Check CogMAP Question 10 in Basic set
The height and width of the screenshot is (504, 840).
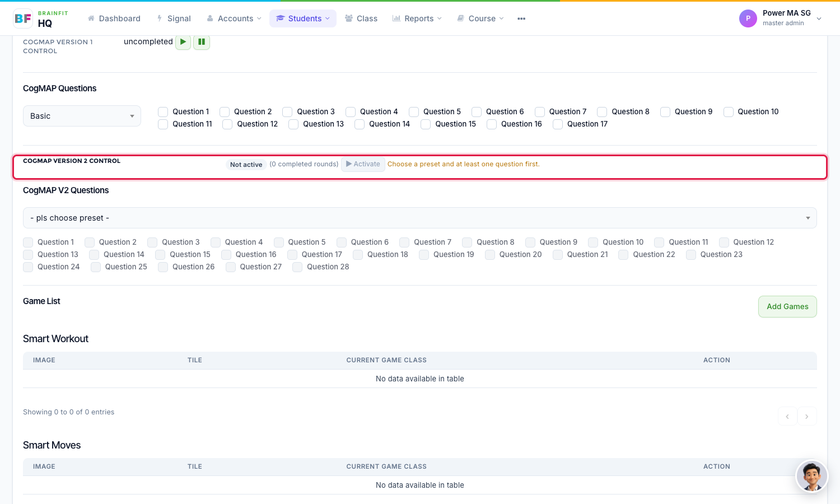point(729,112)
